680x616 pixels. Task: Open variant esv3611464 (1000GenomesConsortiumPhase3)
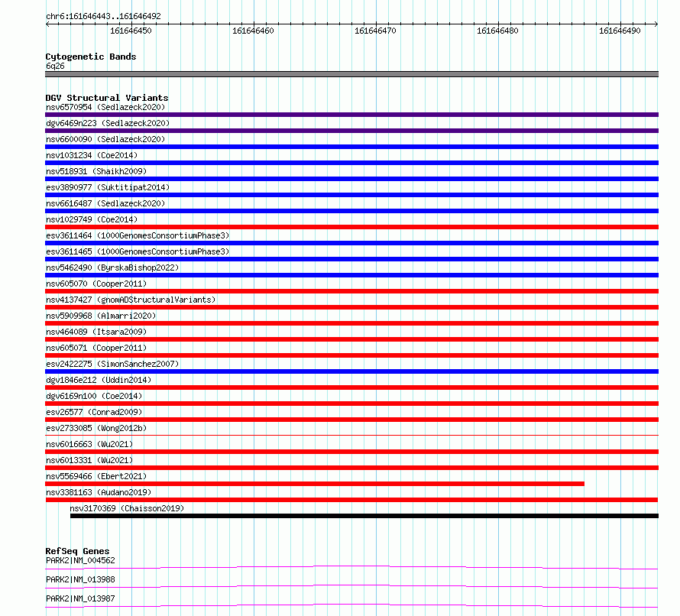click(x=138, y=235)
